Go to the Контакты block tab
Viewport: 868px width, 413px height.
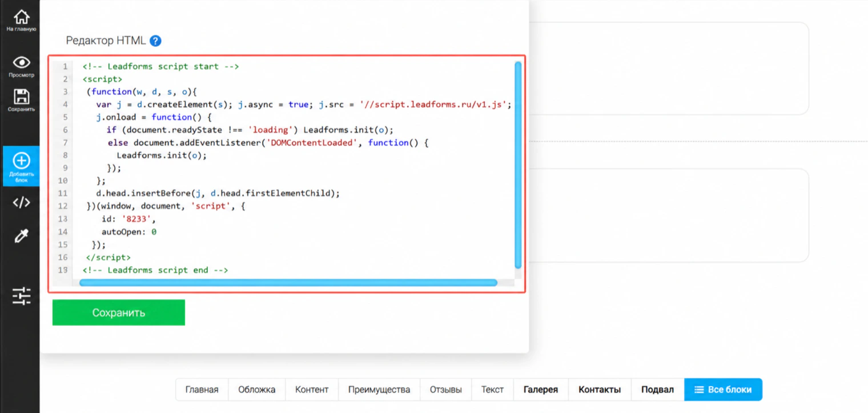tap(600, 390)
